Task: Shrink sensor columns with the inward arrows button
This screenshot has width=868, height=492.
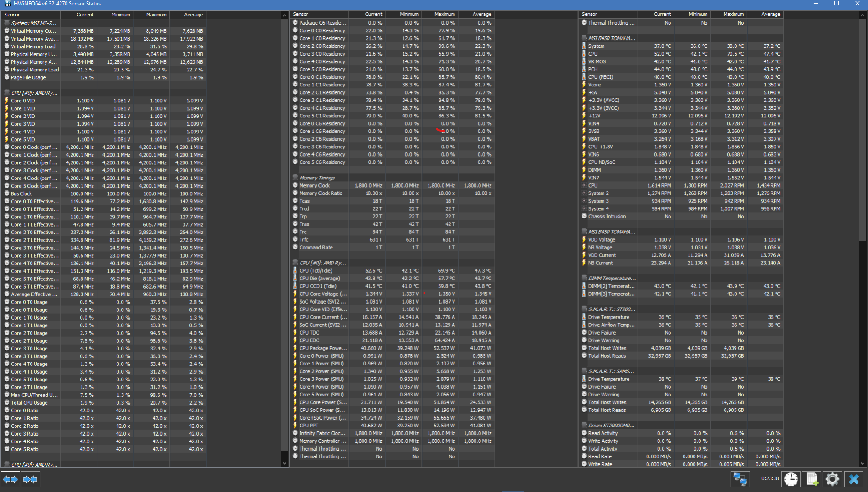Action: tap(30, 479)
